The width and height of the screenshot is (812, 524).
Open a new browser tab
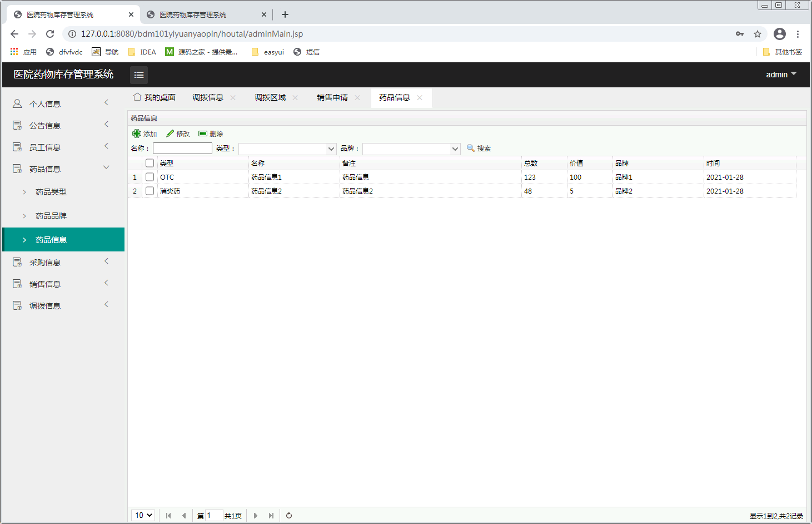pos(285,14)
